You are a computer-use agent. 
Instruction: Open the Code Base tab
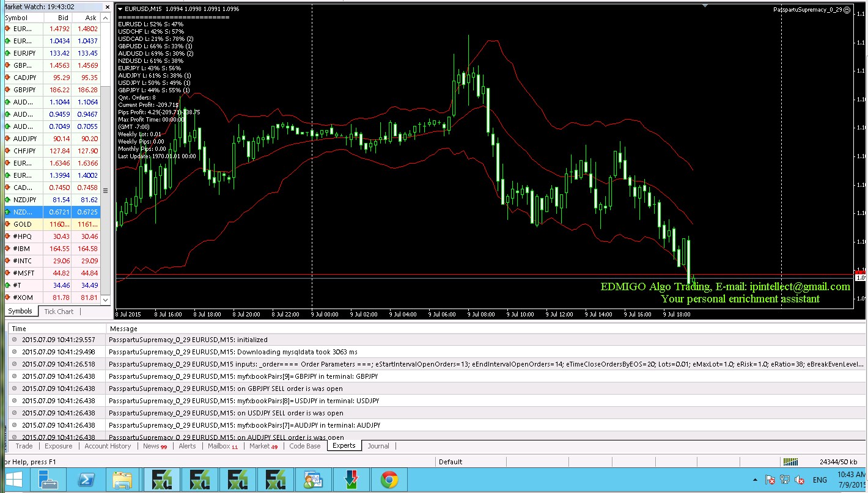point(304,446)
